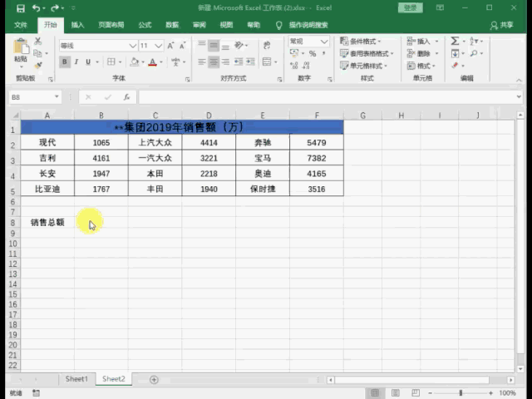Switch to the Insert tab

pos(77,25)
